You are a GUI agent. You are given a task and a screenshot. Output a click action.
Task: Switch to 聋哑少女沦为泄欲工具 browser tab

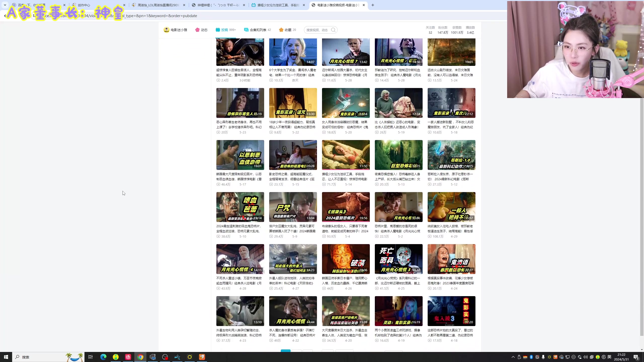click(278, 5)
